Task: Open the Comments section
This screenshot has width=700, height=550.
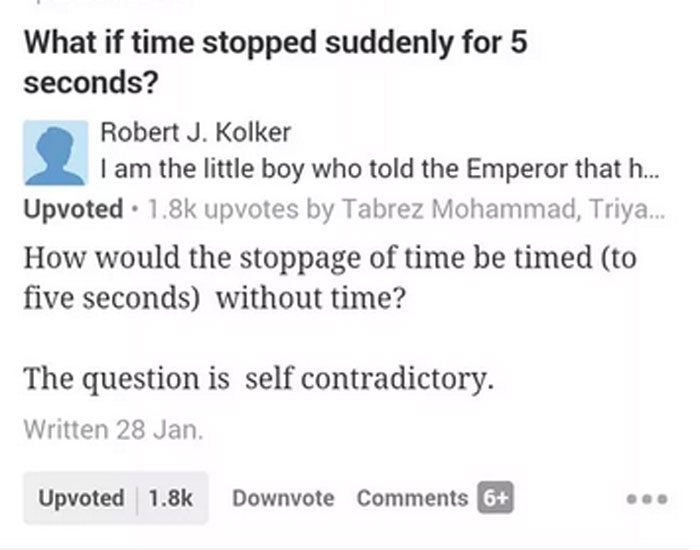Action: pos(412,498)
